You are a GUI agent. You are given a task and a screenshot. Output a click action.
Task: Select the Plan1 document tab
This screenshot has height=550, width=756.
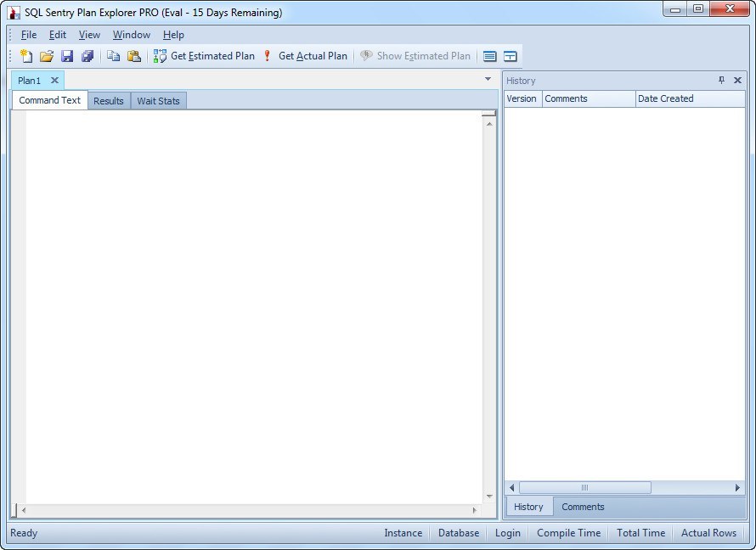click(30, 81)
